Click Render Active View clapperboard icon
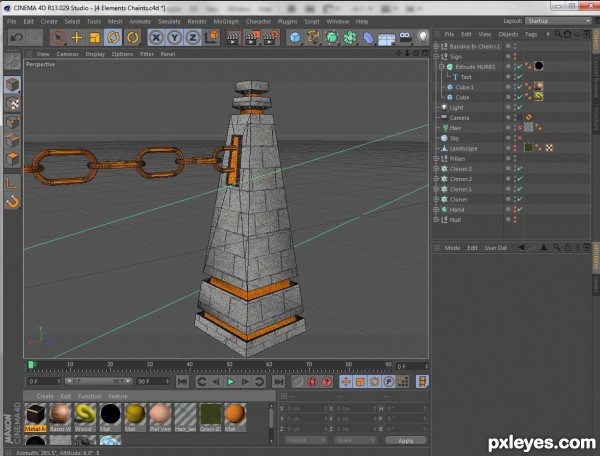The image size is (600, 456). [x=233, y=38]
